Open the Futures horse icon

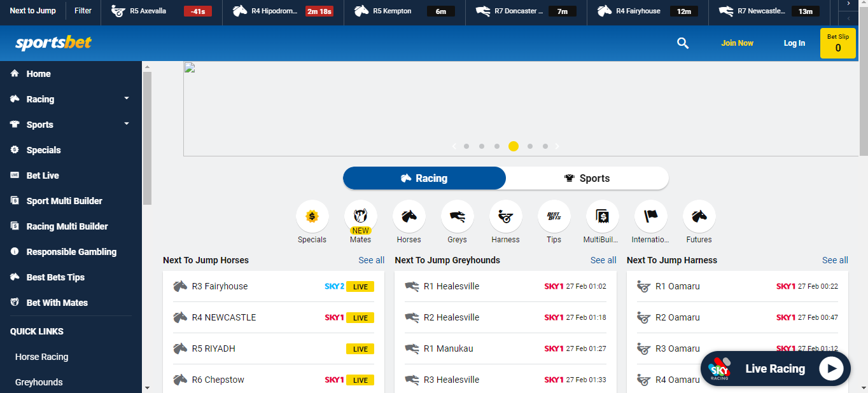pyautogui.click(x=699, y=217)
